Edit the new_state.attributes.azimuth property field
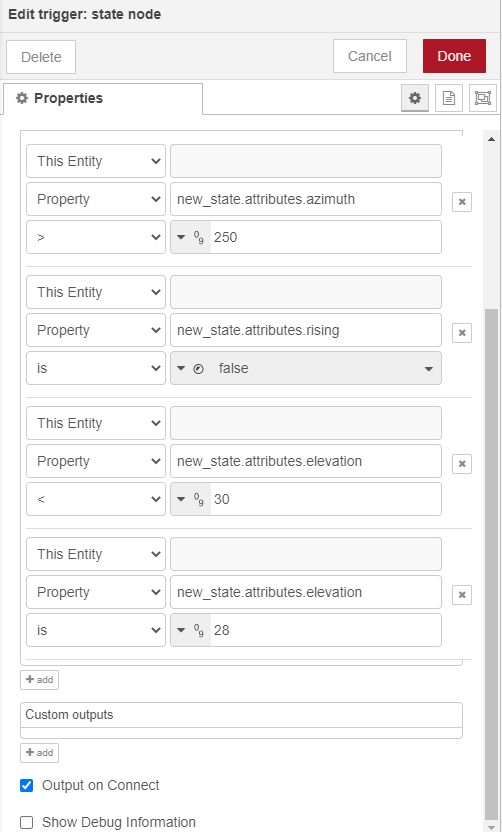Screen dimensions: 502x832 pyautogui.click(x=306, y=200)
